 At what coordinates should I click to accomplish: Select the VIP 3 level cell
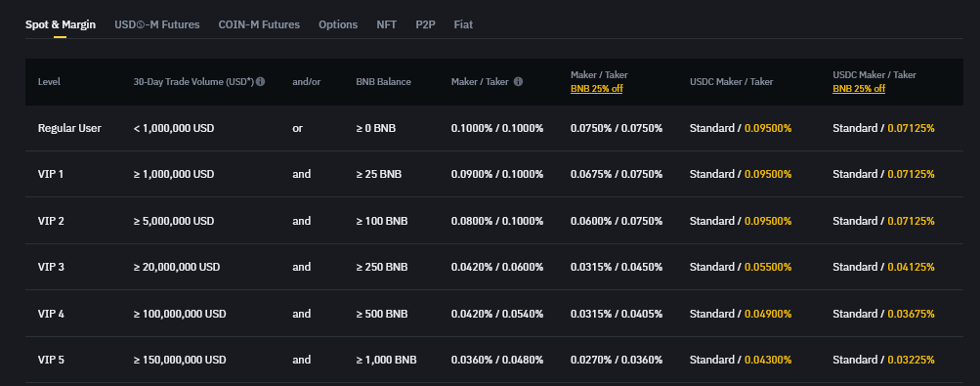click(x=51, y=268)
